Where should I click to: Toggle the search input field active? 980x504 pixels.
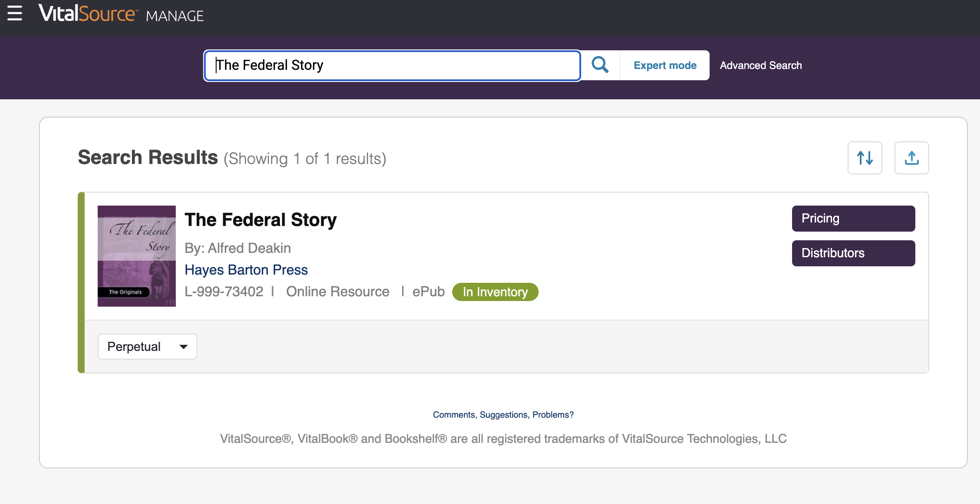(392, 65)
